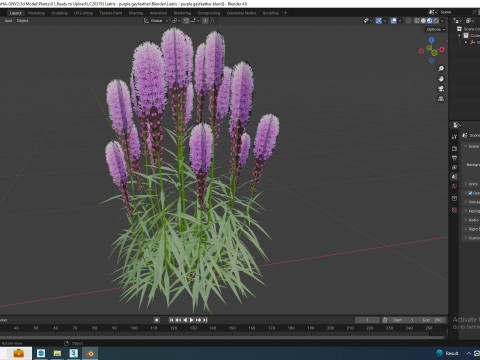Image resolution: width=480 pixels, height=360 pixels.
Task: Add a new workspace with the plus button
Action: tap(285, 13)
